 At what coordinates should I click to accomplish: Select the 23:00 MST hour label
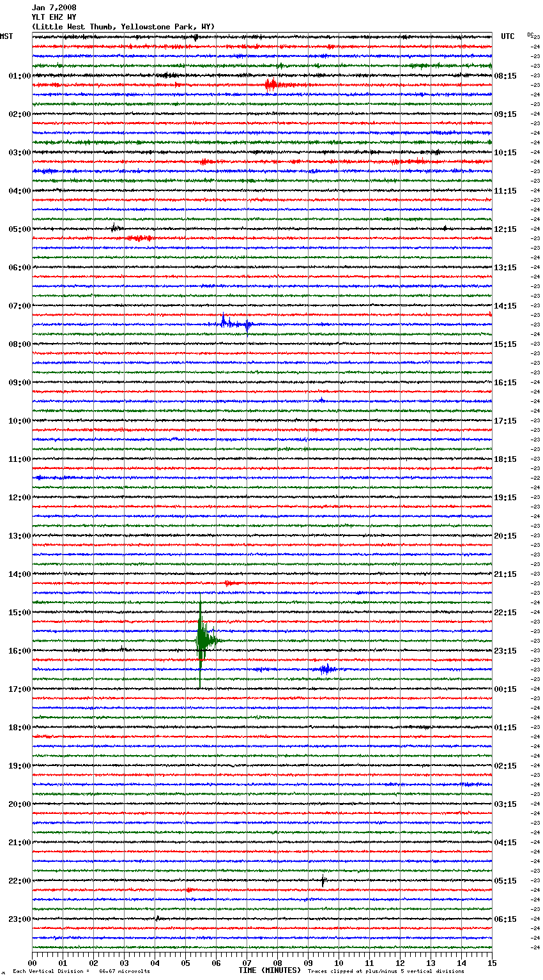[19, 919]
